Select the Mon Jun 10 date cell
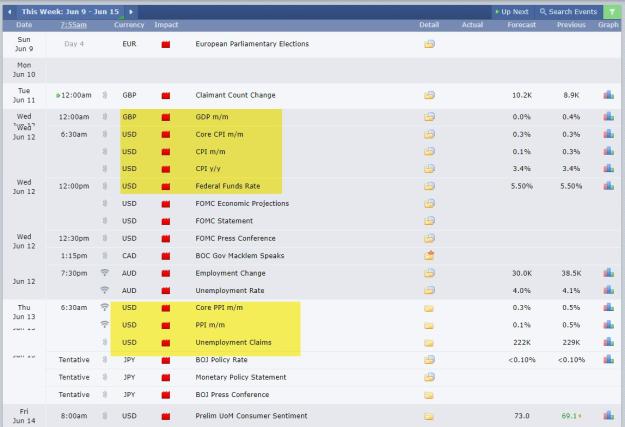The height and width of the screenshot is (427, 625). 24,70
